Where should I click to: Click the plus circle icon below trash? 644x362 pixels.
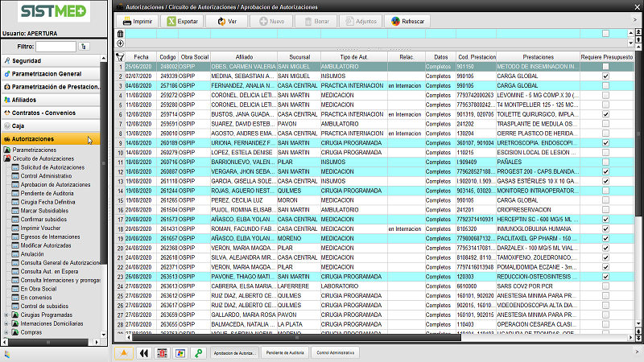121,43
